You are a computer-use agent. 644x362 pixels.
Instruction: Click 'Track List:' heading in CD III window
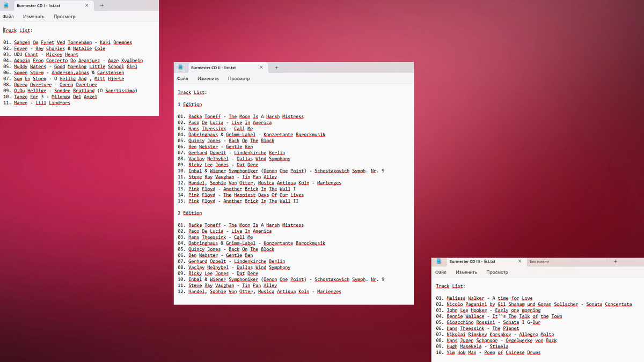(x=451, y=286)
